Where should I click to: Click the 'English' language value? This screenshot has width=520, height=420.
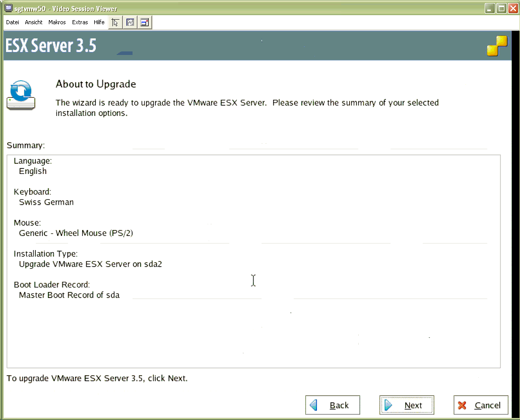(33, 171)
